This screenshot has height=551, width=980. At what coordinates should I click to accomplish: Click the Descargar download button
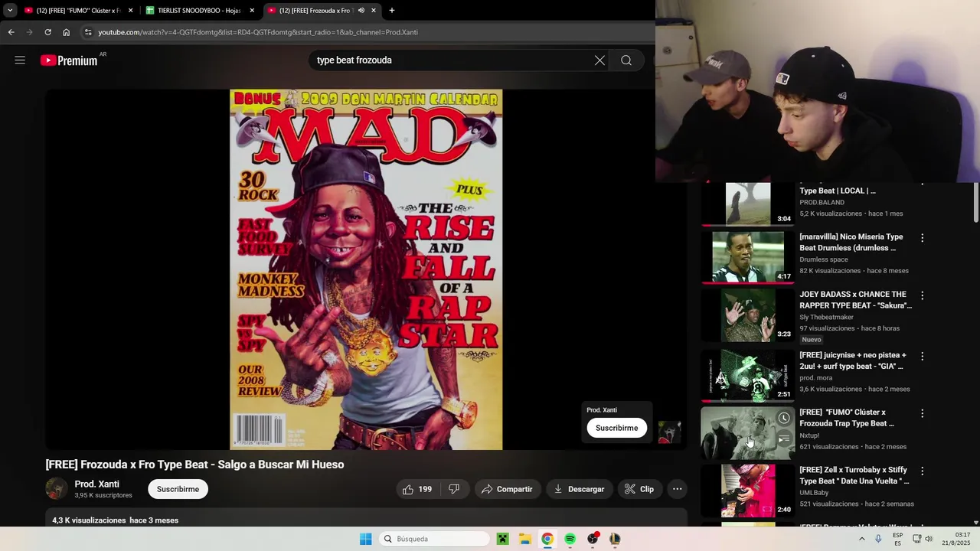(x=580, y=489)
